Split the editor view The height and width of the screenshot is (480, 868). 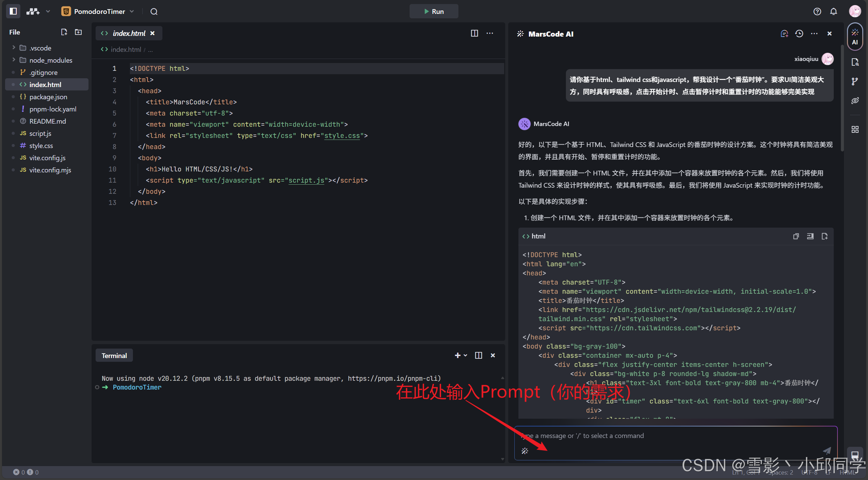474,33
